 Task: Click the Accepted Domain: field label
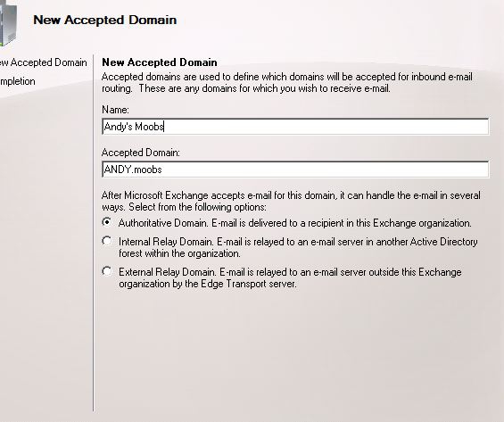(141, 153)
